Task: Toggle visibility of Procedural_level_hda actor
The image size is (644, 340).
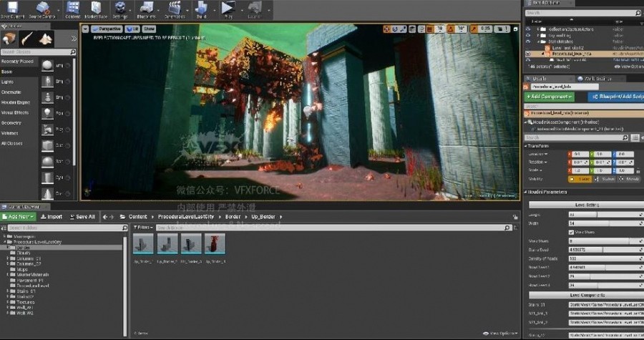Action: [x=528, y=54]
